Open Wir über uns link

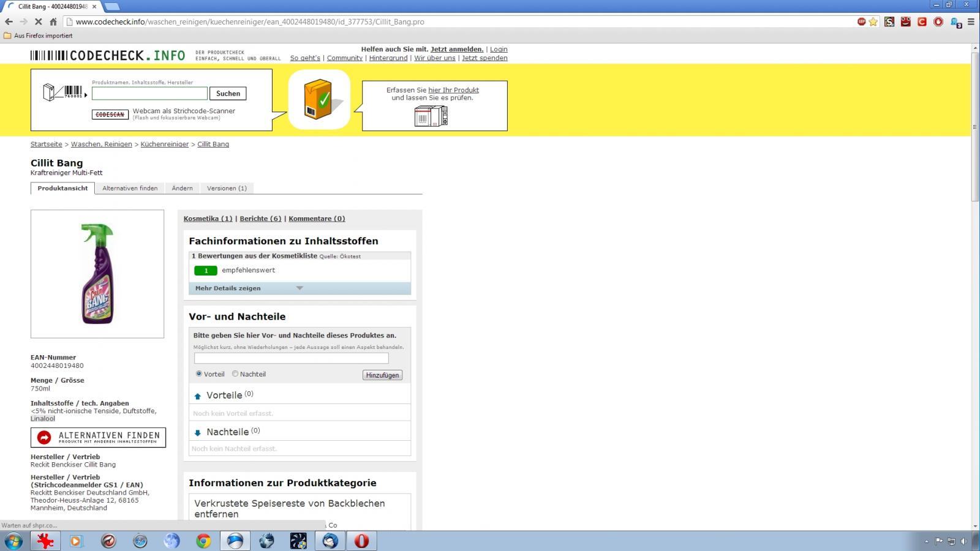point(435,58)
